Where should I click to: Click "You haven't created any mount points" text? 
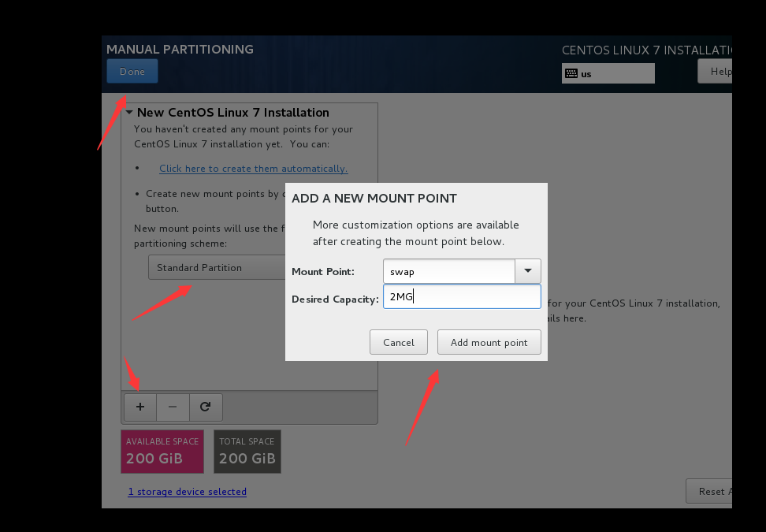244,129
